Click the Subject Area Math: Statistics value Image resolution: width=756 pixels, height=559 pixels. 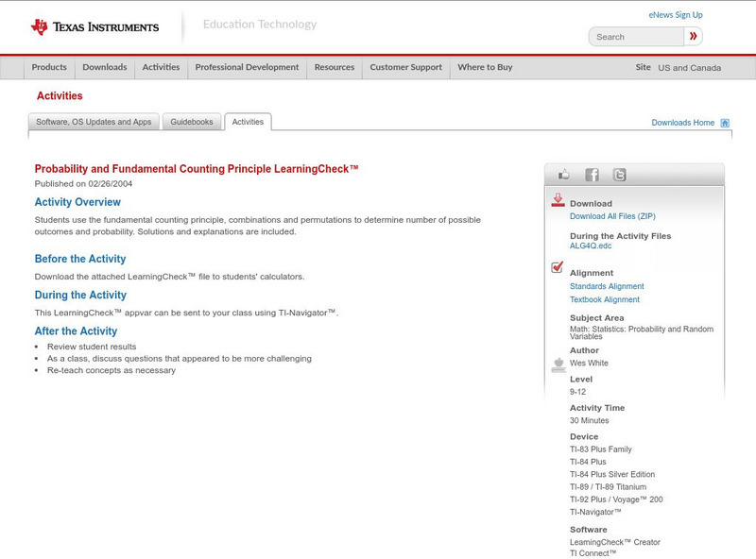point(642,333)
